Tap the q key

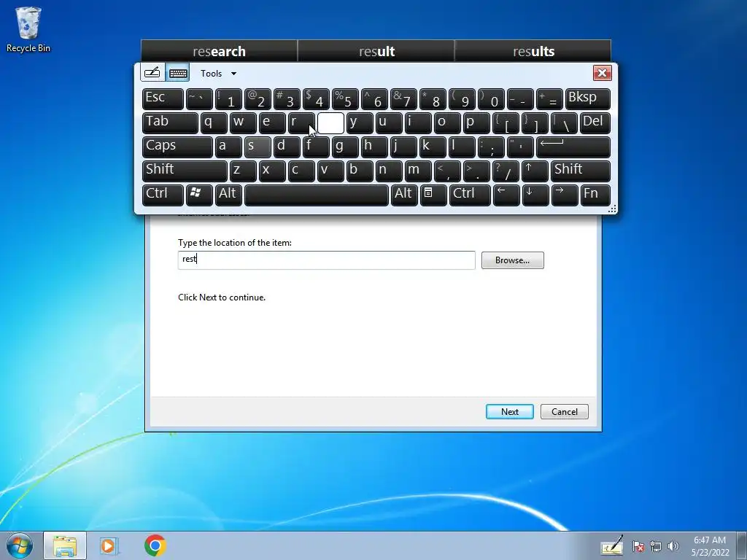tap(214, 122)
